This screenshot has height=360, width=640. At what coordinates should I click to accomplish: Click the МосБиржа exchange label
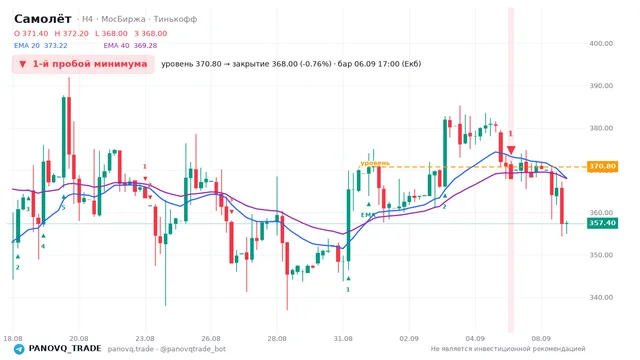[x=123, y=19]
